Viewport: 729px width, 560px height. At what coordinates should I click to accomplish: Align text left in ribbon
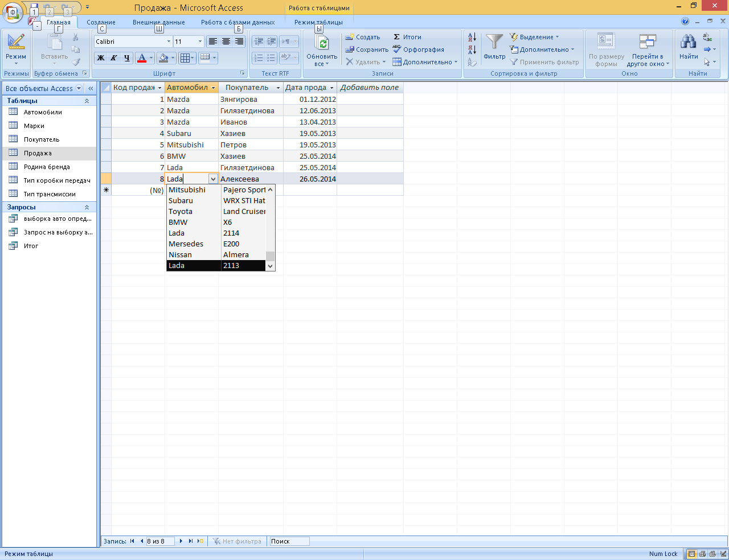point(212,42)
